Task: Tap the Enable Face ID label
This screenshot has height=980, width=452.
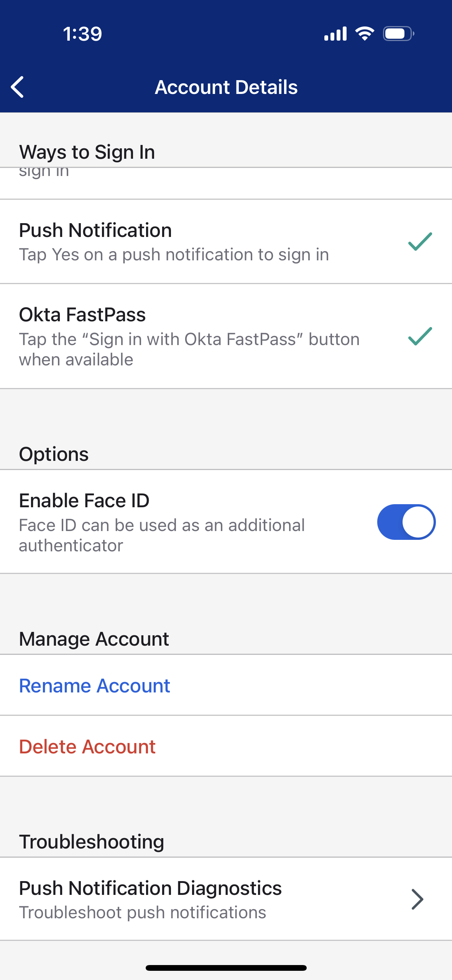Action: tap(84, 501)
